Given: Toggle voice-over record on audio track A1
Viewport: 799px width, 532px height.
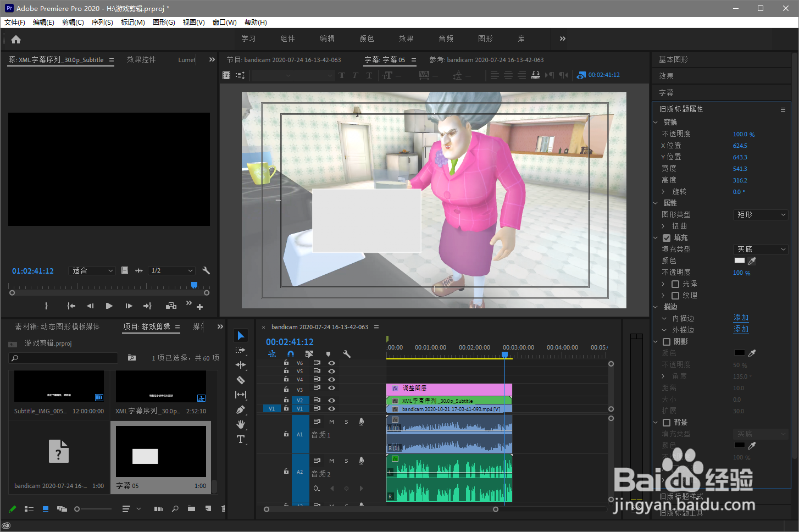Looking at the screenshot, I should pyautogui.click(x=361, y=422).
